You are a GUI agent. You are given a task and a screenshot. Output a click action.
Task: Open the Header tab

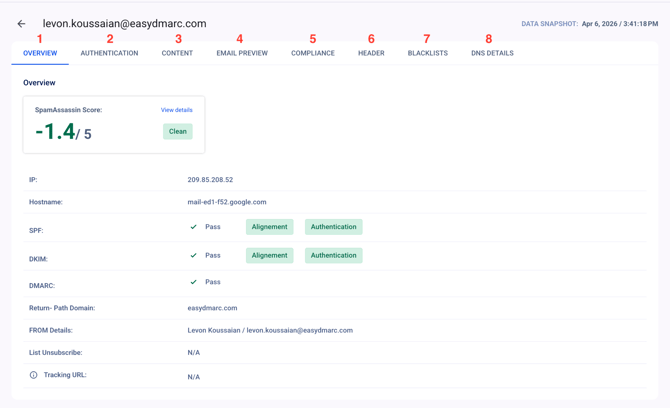tap(371, 53)
